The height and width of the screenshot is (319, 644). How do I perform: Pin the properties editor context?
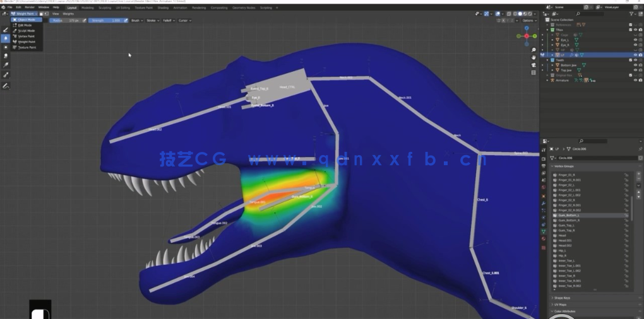point(640,149)
